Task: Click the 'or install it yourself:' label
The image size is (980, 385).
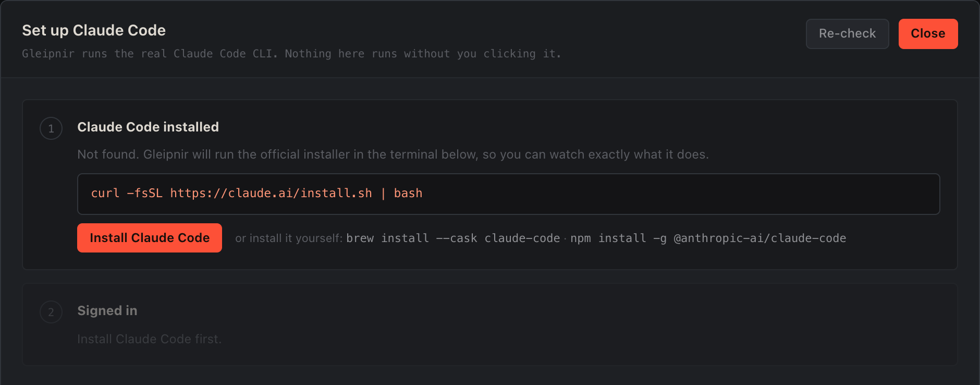Action: coord(288,238)
